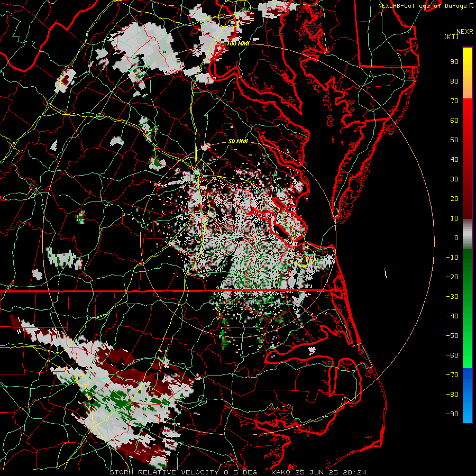
Task: Click the -20 value on velocity scale
Action: pyautogui.click(x=452, y=277)
